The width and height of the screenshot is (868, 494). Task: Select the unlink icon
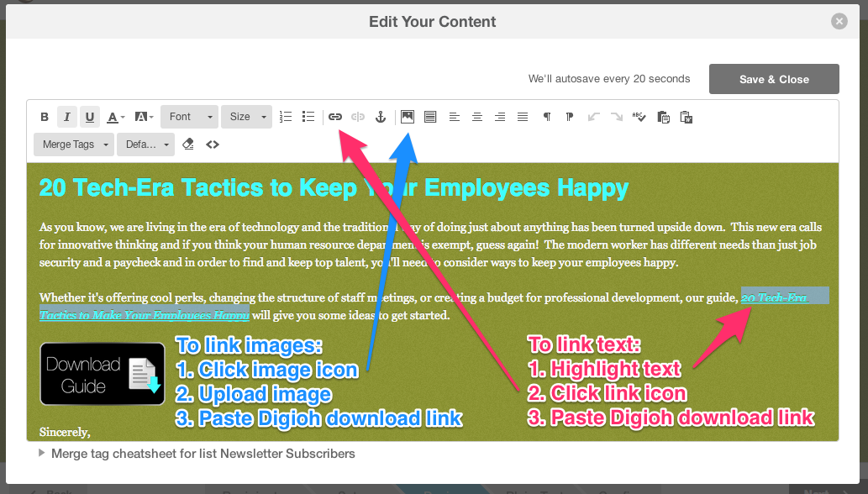[x=357, y=117]
